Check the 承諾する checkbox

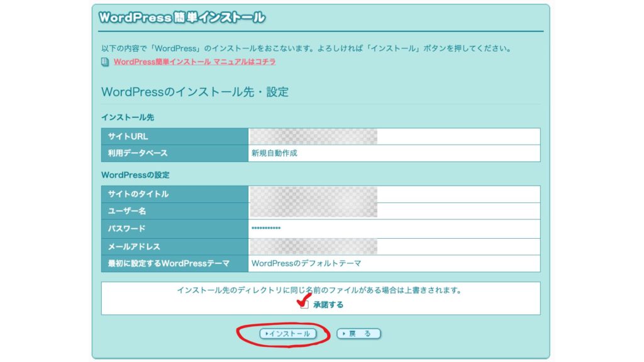pyautogui.click(x=304, y=305)
